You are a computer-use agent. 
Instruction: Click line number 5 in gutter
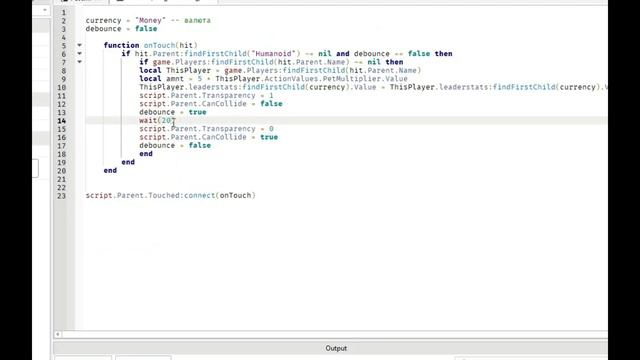tap(64, 46)
